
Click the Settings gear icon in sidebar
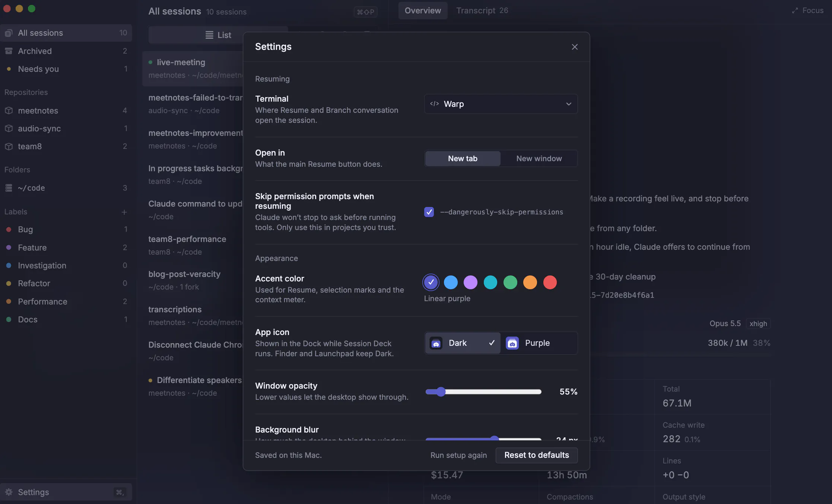coord(9,492)
